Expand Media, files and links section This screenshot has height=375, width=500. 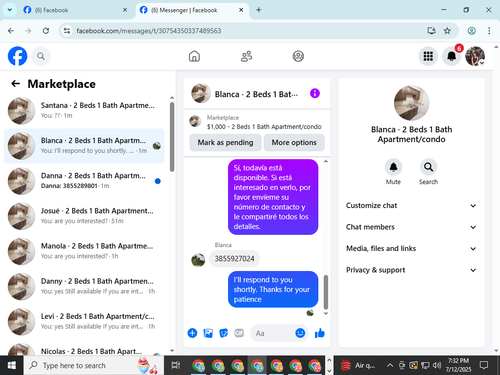pyautogui.click(x=411, y=248)
